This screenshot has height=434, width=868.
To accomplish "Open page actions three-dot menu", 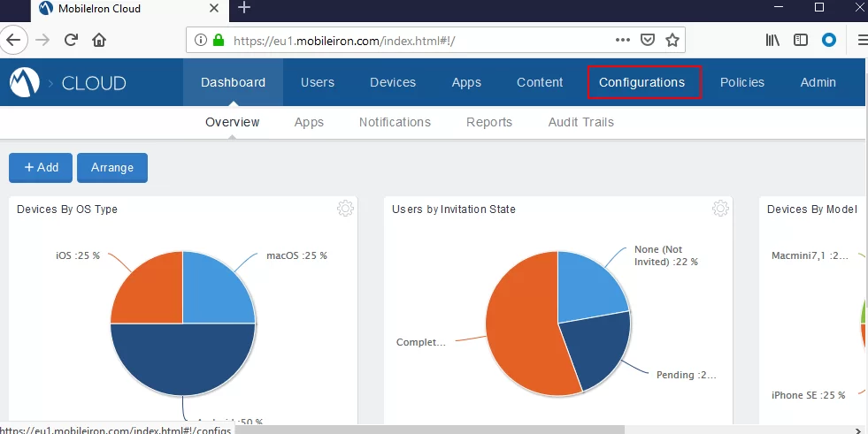I will [623, 40].
